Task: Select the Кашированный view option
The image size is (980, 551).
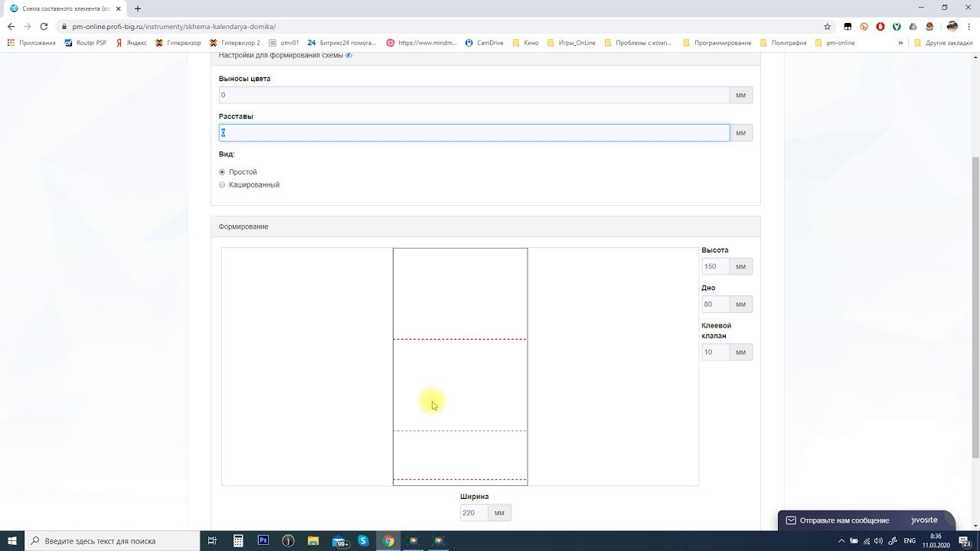Action: tap(222, 184)
